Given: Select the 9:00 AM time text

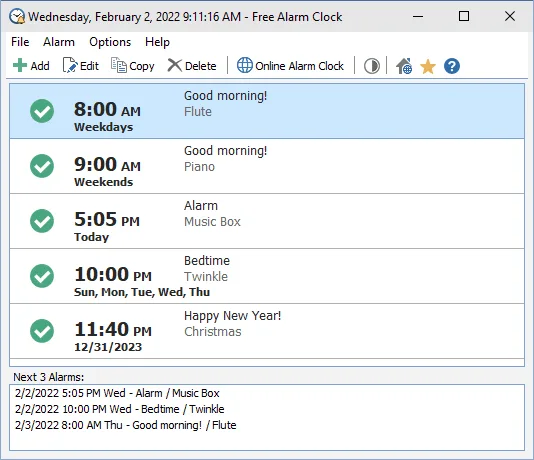Looking at the screenshot, I should 107,164.
